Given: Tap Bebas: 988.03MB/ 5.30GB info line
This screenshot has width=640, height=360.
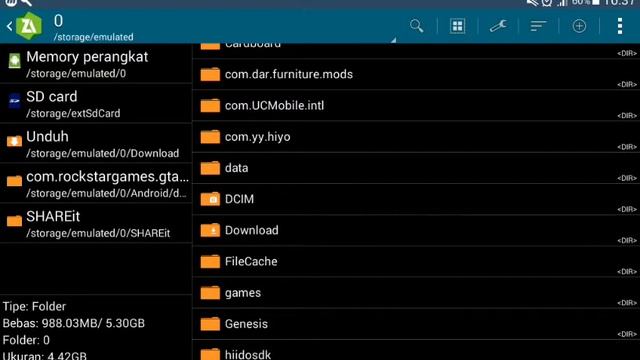Looking at the screenshot, I should [x=74, y=323].
